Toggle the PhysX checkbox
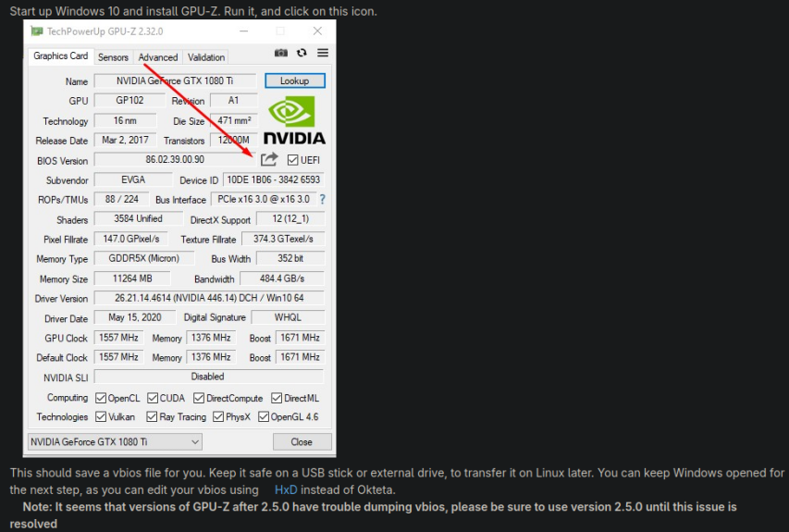This screenshot has height=532, width=789. click(x=218, y=416)
